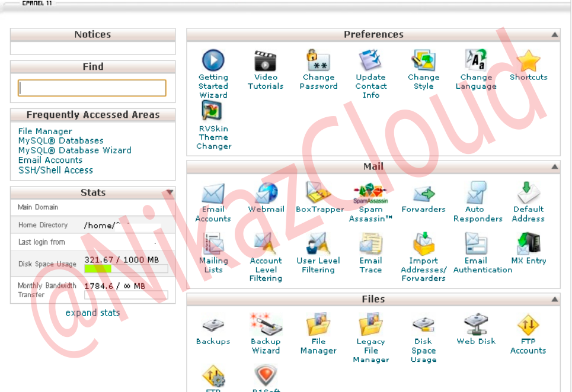Image resolution: width=572 pixels, height=392 pixels.
Task: Open the Import Addresses/Forwarders icon
Action: click(424, 243)
